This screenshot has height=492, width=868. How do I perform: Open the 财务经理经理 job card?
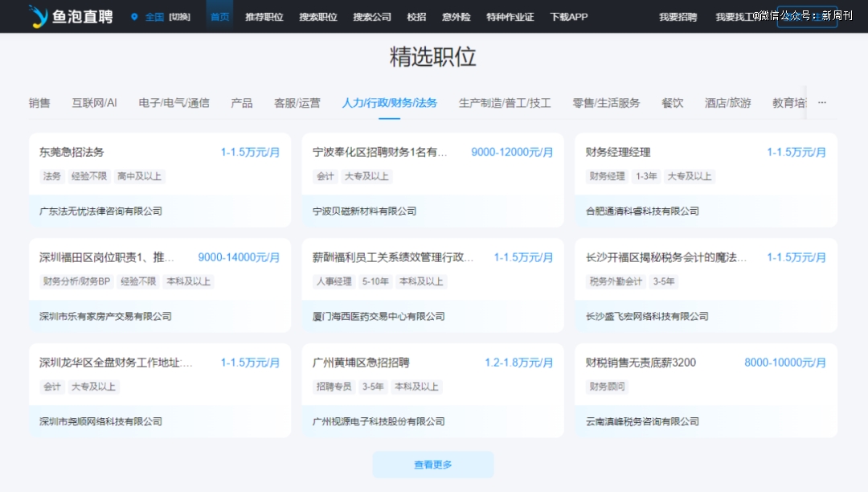[x=618, y=152]
